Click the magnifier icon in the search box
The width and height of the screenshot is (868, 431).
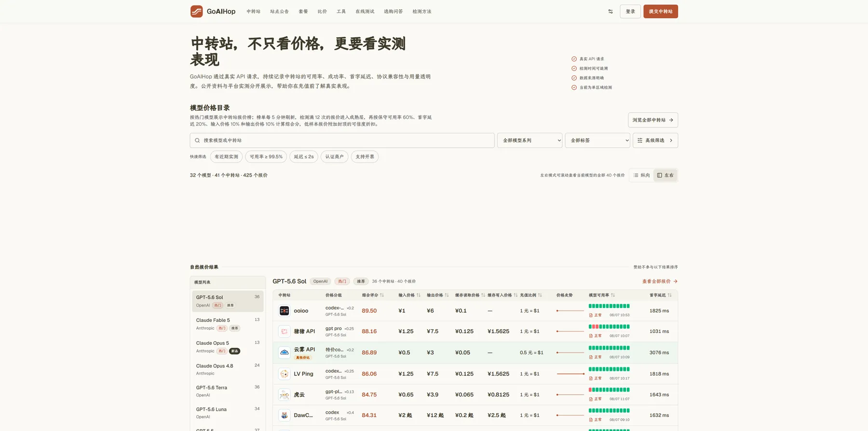tap(197, 140)
